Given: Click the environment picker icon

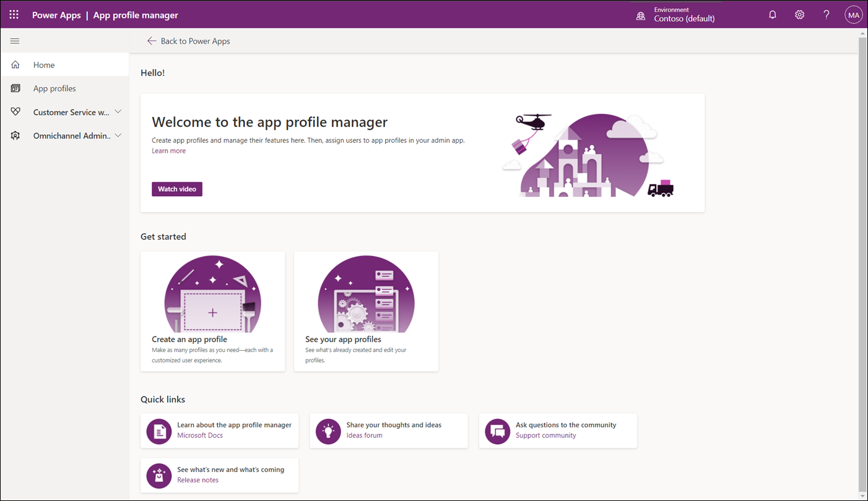Looking at the screenshot, I should [x=641, y=16].
